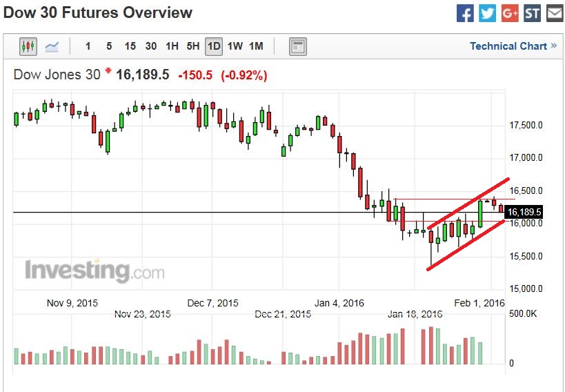Click the 16,189.5 current price marker
Viewport: 565px width, 392px height.
click(524, 212)
